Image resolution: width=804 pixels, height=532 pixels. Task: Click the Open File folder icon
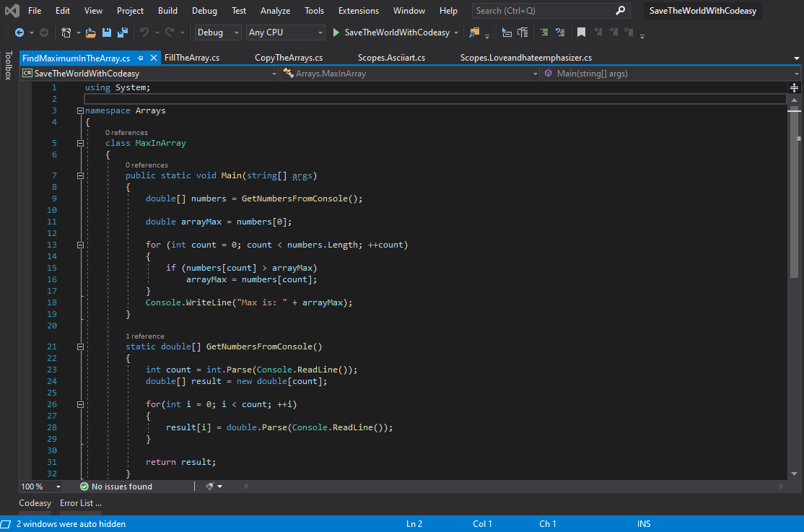pyautogui.click(x=91, y=32)
